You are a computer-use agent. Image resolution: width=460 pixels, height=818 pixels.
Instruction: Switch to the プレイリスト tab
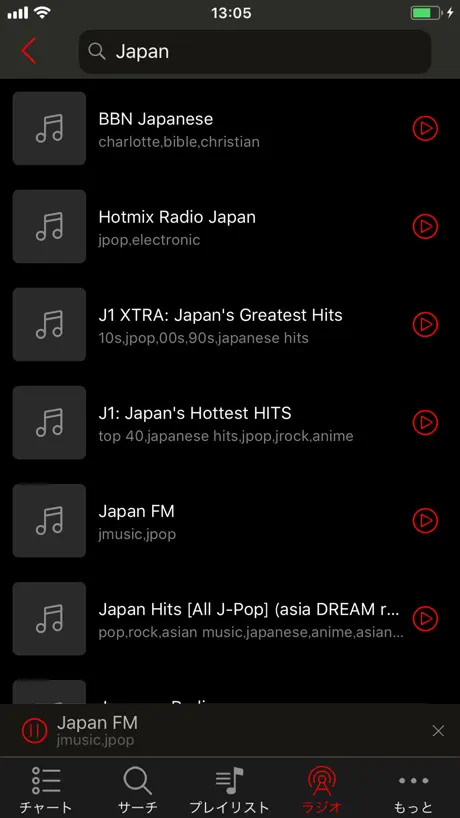[229, 789]
